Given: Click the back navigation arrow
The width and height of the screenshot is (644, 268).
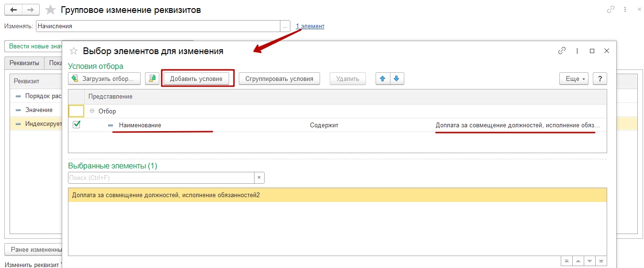Looking at the screenshot, I should click(13, 10).
